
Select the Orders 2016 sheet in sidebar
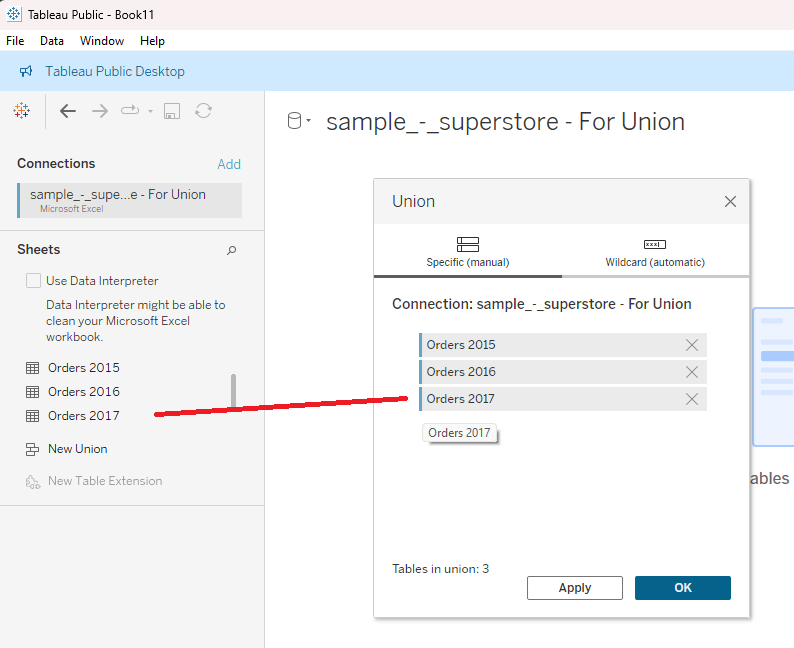pos(83,392)
